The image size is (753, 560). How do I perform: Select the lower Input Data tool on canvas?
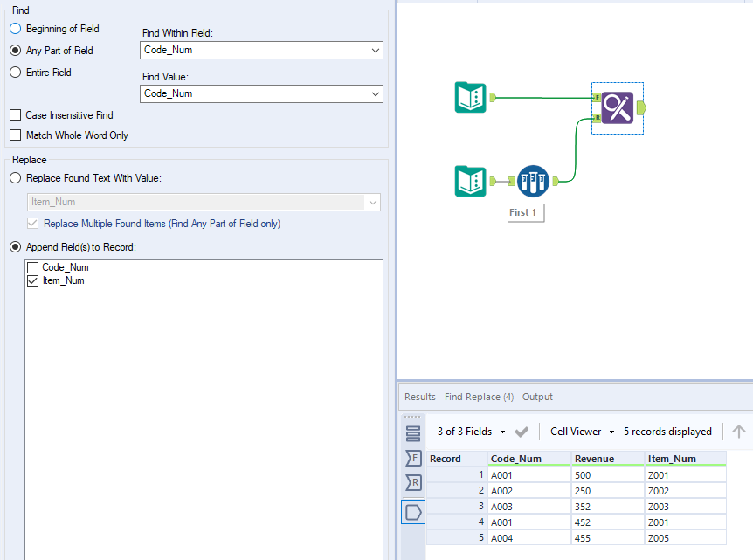tap(471, 181)
